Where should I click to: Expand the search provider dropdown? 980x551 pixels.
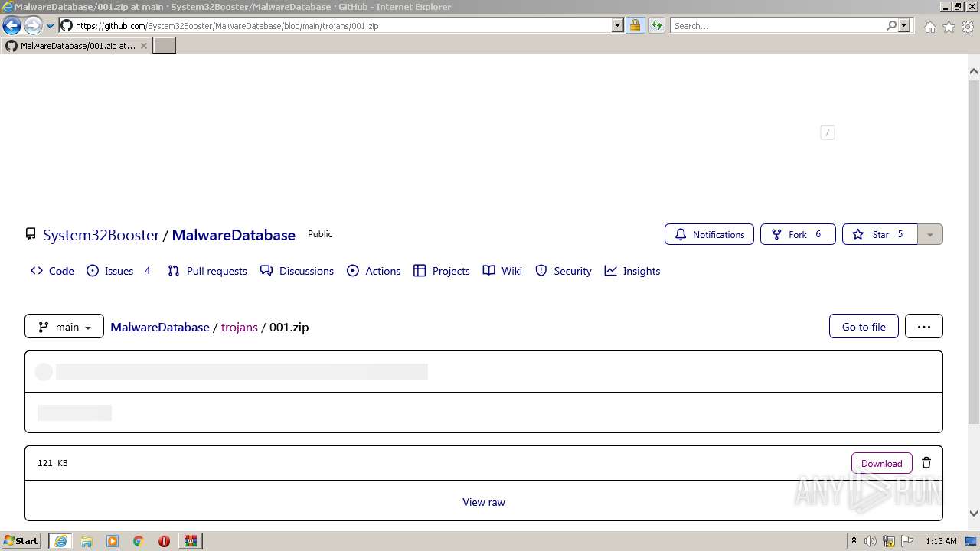click(x=904, y=26)
